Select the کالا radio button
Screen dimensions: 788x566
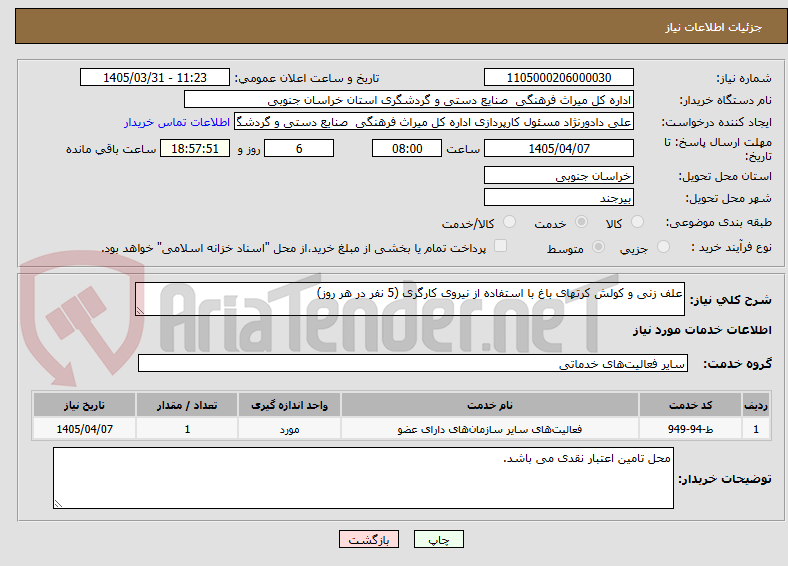pyautogui.click(x=637, y=222)
